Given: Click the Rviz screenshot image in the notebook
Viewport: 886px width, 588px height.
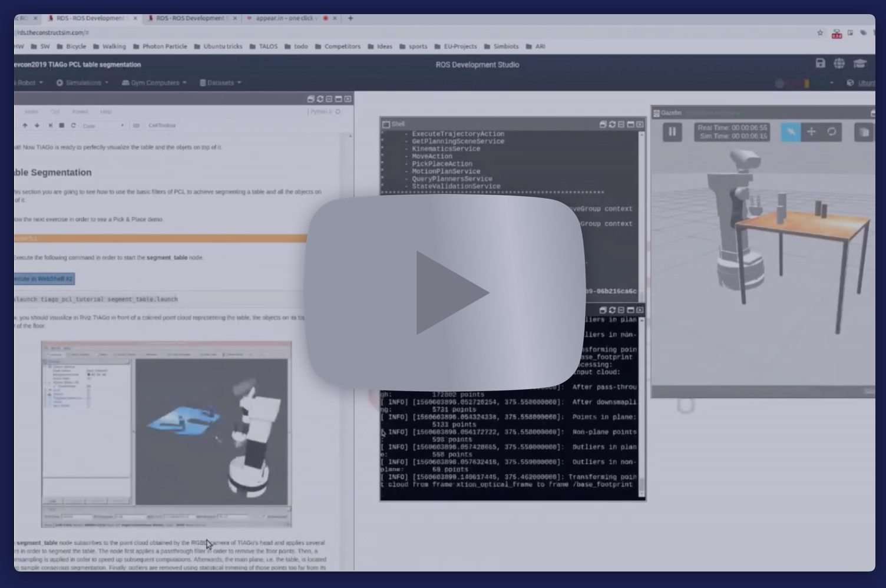Looking at the screenshot, I should (166, 434).
